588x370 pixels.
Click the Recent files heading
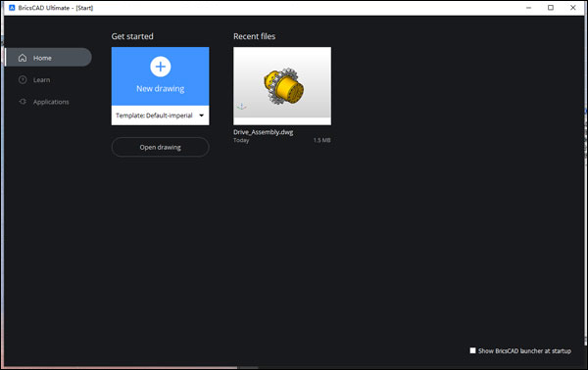click(254, 36)
